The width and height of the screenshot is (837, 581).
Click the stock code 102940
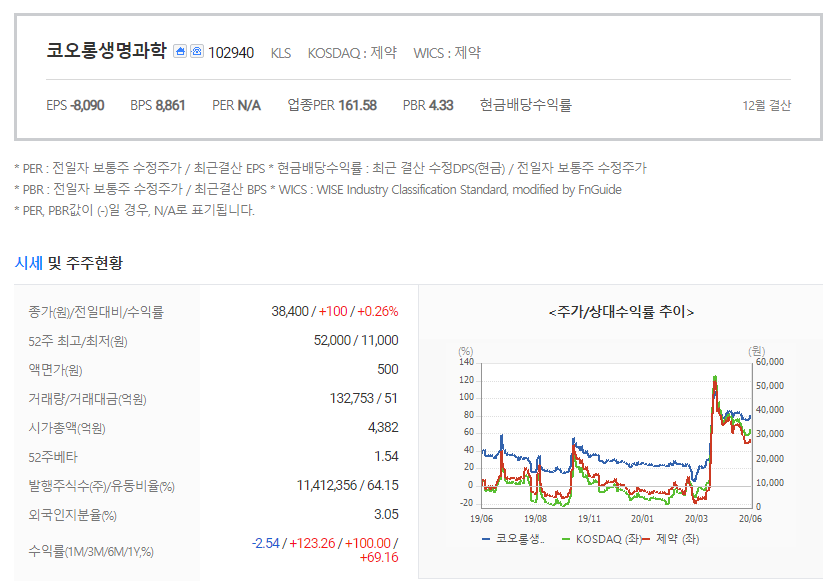(x=231, y=53)
